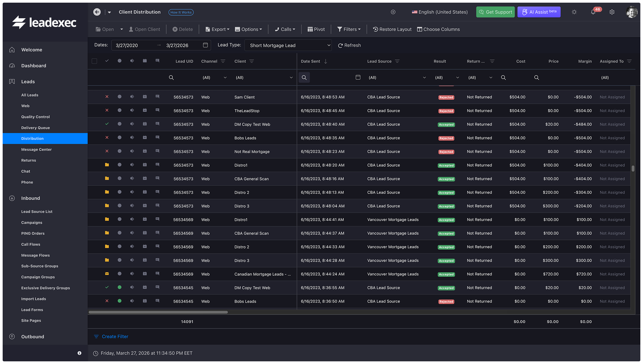Open settings gear in top bar
The image size is (643, 364).
612,12
